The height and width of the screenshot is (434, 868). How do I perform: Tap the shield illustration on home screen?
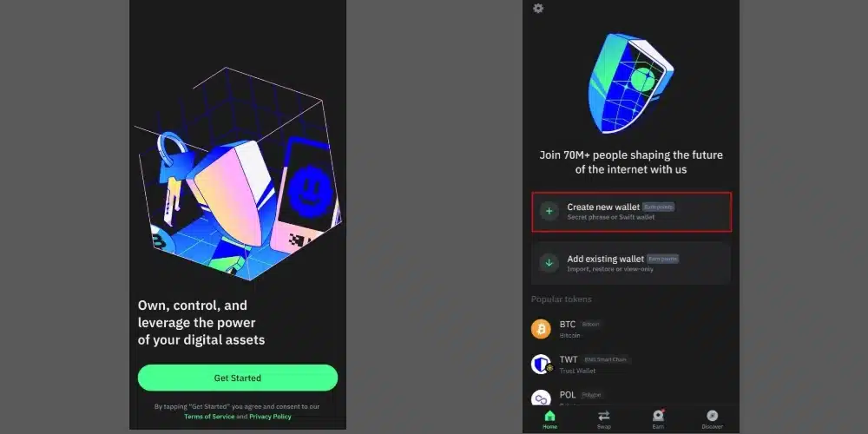click(x=630, y=83)
